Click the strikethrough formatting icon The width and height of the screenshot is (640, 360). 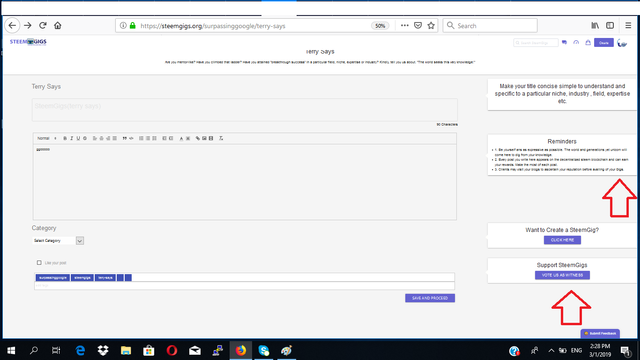click(x=85, y=138)
